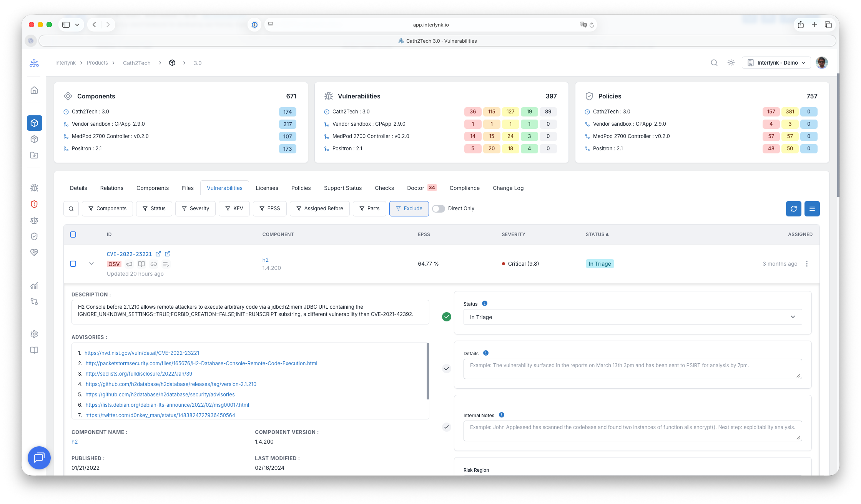This screenshot has width=861, height=504.
Task: Click the three-dot menu for CVE-2022-23221
Action: coord(807,264)
